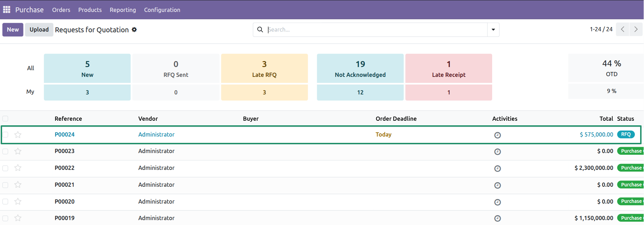This screenshot has width=644, height=225.
Task: Star the P00020 order as favorite
Action: [x=18, y=201]
